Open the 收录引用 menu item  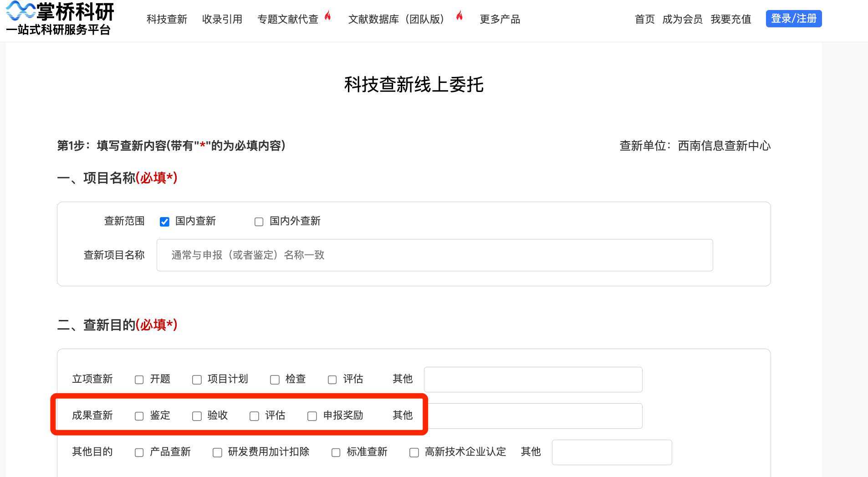coord(222,19)
